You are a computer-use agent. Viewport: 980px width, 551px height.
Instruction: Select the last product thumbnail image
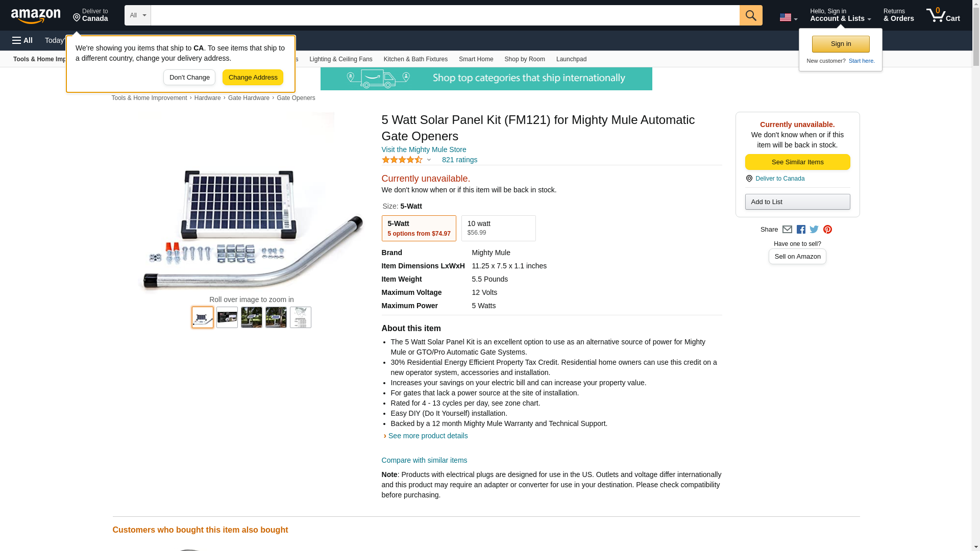[x=300, y=317]
